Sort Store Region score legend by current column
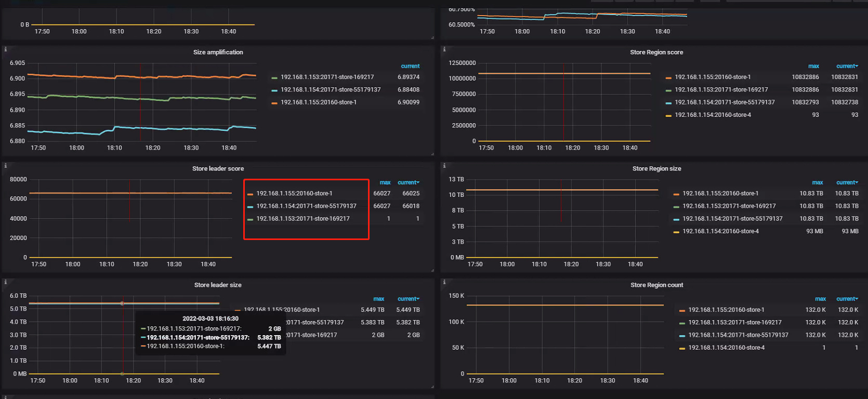The width and height of the screenshot is (868, 399). click(847, 66)
